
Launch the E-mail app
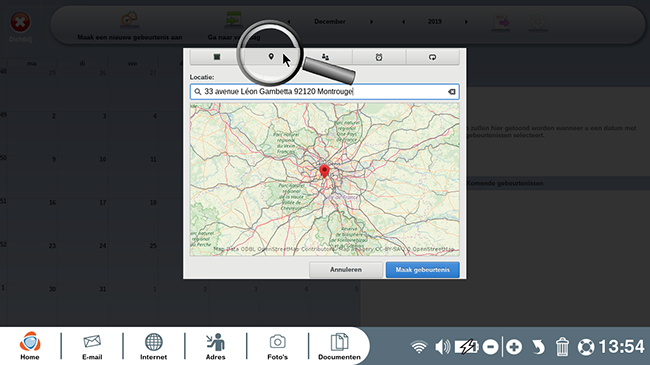92,346
